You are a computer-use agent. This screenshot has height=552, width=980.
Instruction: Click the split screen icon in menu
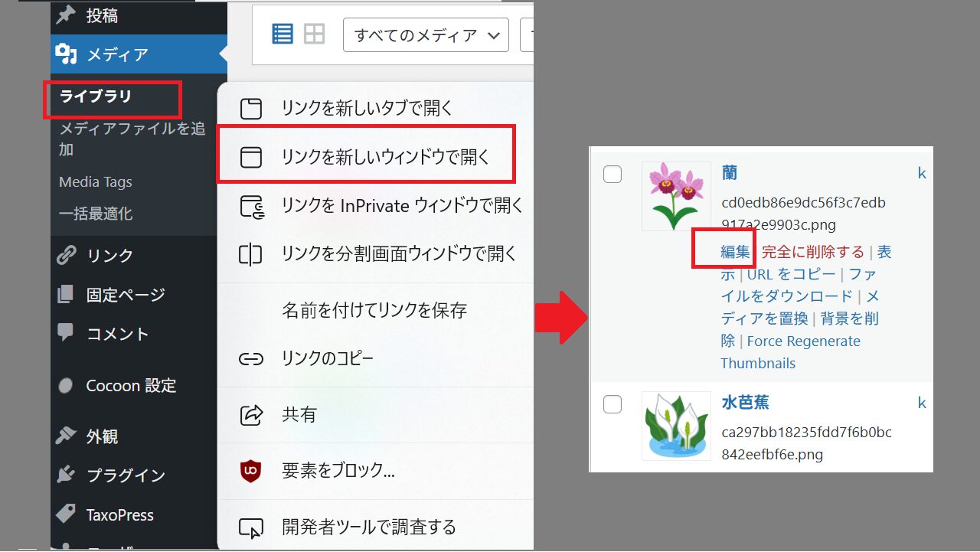(251, 254)
